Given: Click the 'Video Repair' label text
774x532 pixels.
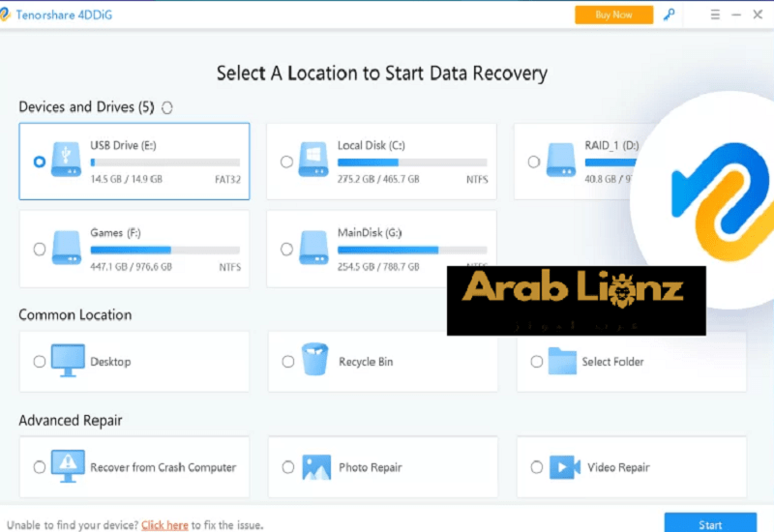Looking at the screenshot, I should (x=618, y=467).
